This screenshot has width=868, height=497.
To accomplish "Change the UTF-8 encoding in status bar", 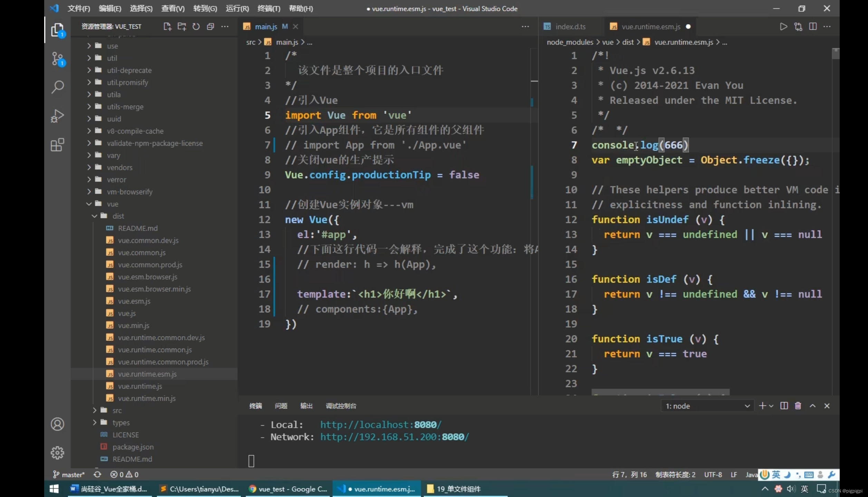I will point(713,475).
